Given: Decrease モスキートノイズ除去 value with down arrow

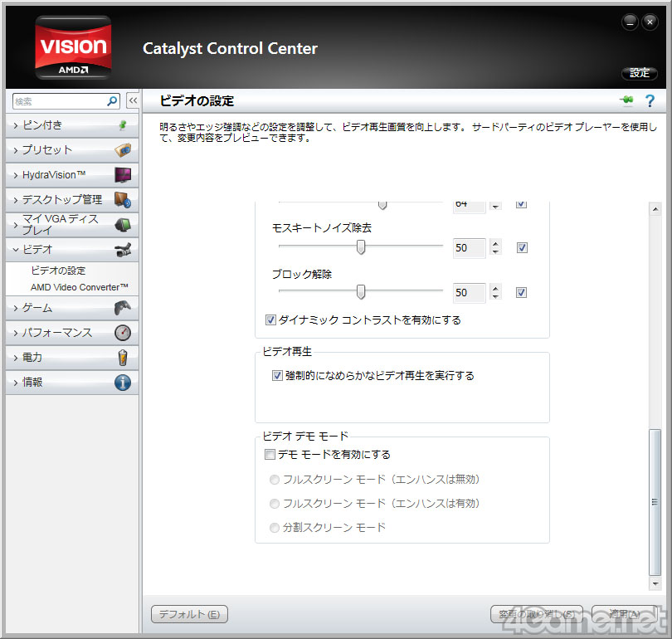Looking at the screenshot, I should coord(495,252).
